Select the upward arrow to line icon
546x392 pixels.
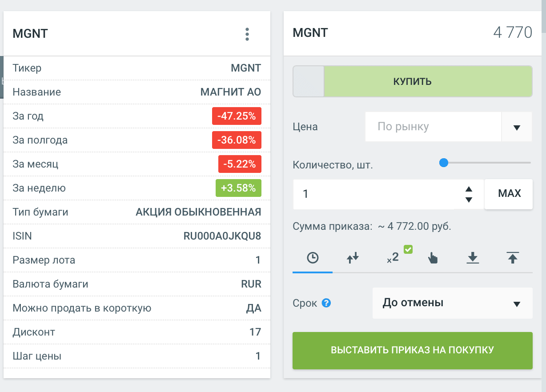[x=513, y=258]
